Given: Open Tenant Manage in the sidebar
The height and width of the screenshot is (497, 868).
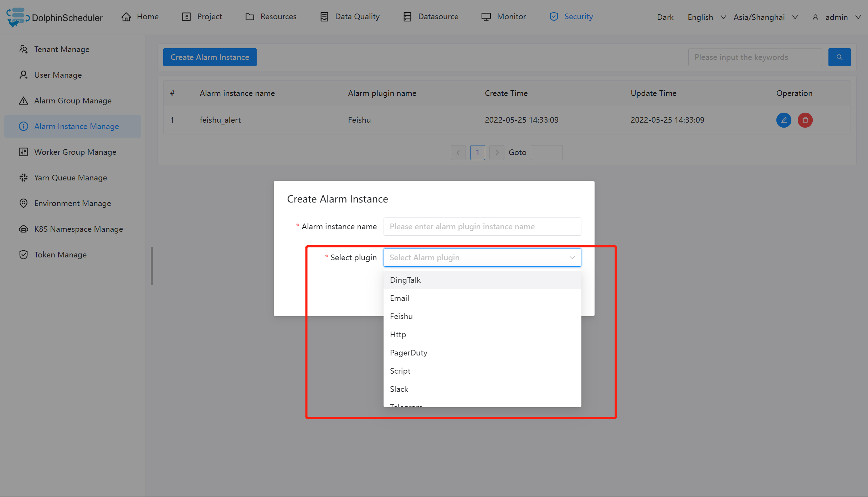Looking at the screenshot, I should [61, 49].
